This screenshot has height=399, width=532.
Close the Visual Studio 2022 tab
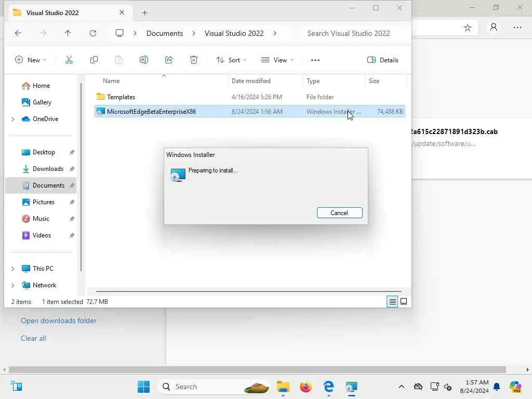(x=122, y=12)
